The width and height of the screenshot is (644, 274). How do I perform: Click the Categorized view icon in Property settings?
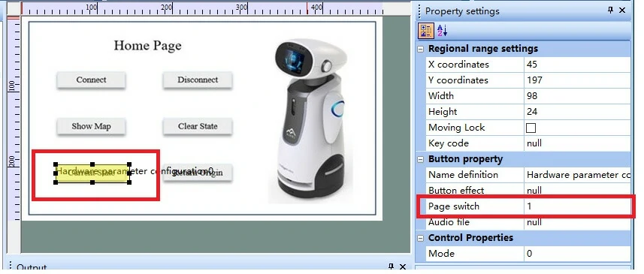click(425, 31)
